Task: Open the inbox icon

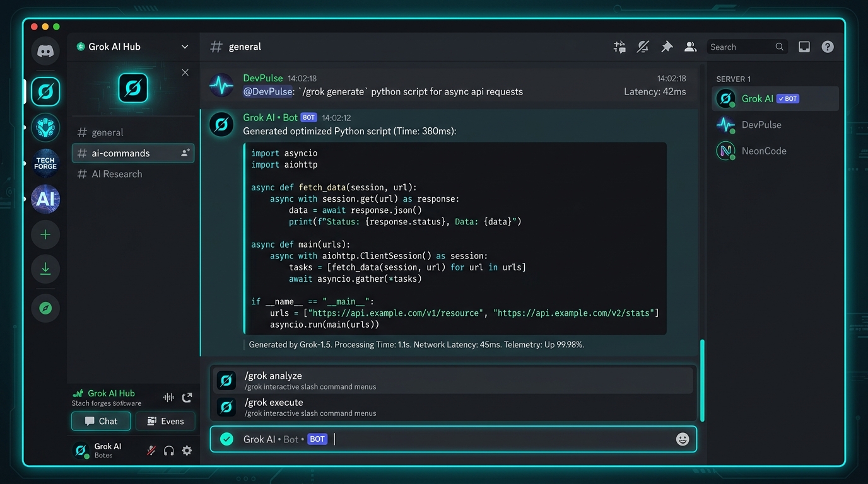Action: 804,47
